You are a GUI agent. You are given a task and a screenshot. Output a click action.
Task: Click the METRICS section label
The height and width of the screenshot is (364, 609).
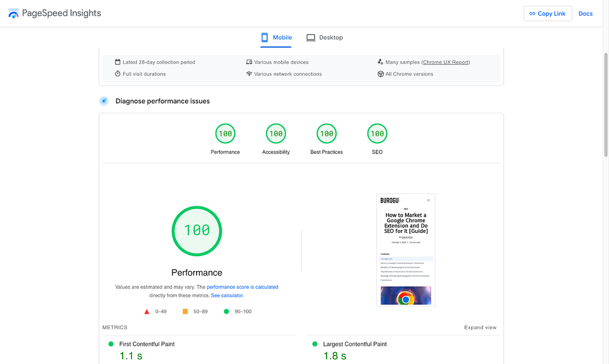point(115,328)
